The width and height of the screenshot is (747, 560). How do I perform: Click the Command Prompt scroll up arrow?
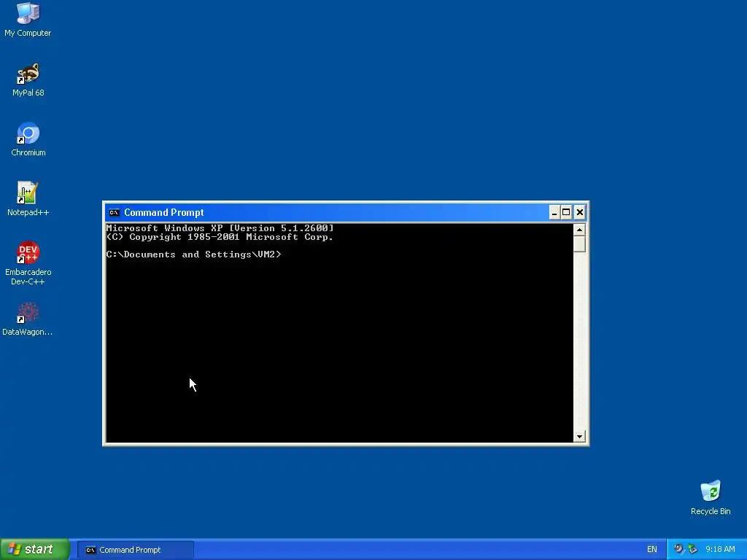[x=579, y=230]
